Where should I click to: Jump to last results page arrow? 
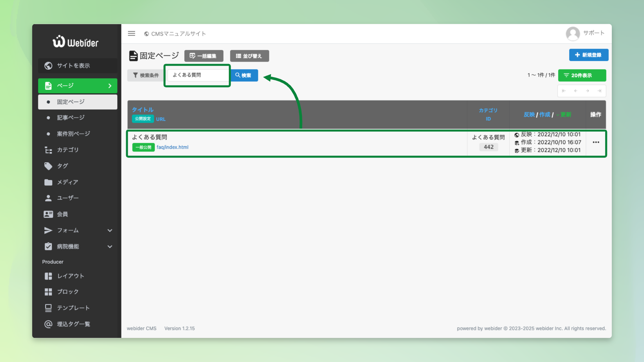pos(599,91)
